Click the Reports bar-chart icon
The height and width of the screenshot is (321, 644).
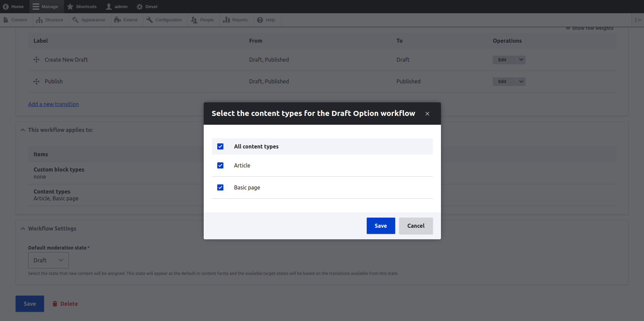pyautogui.click(x=226, y=20)
